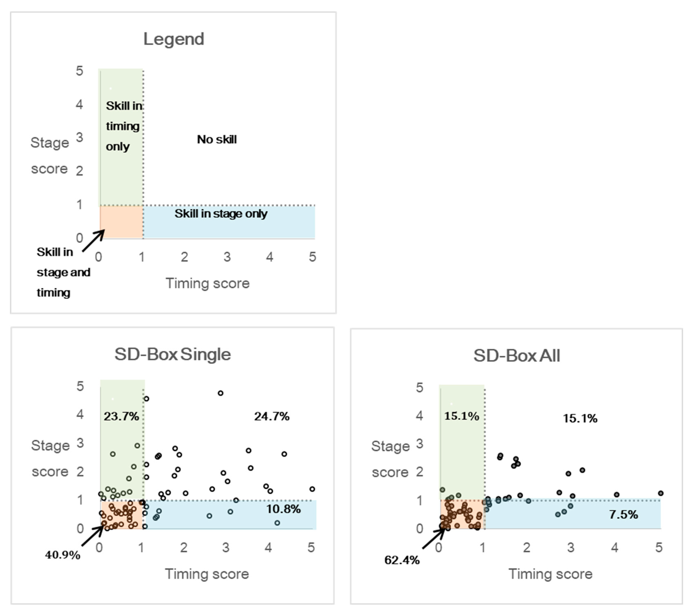Click the "Skill in stage only" label
The width and height of the screenshot is (696, 616).
tap(221, 214)
